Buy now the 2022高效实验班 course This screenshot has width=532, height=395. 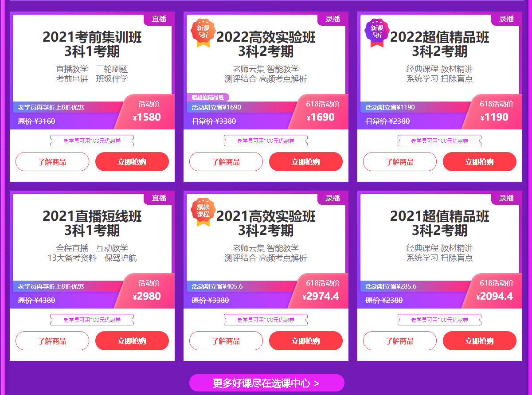point(306,162)
